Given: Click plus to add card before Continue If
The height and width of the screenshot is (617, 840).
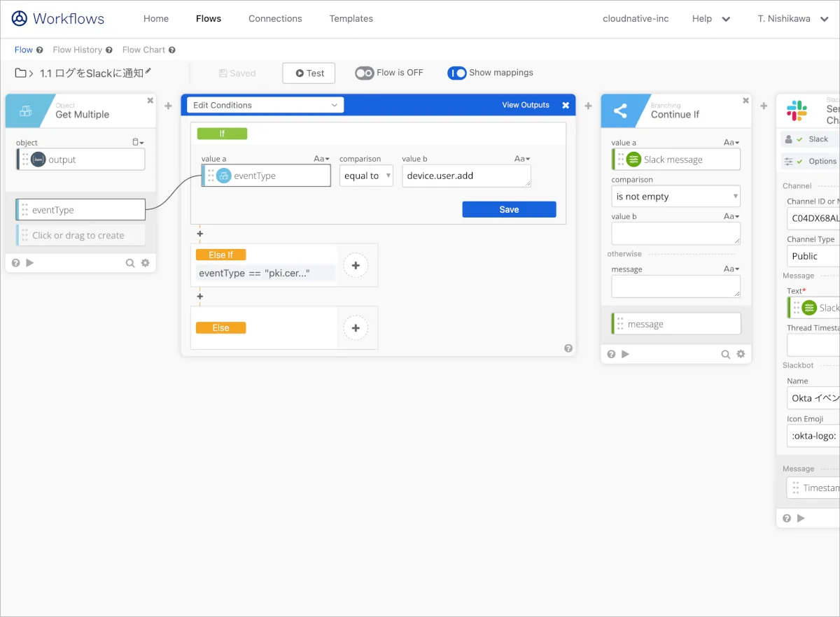Looking at the screenshot, I should click(588, 106).
